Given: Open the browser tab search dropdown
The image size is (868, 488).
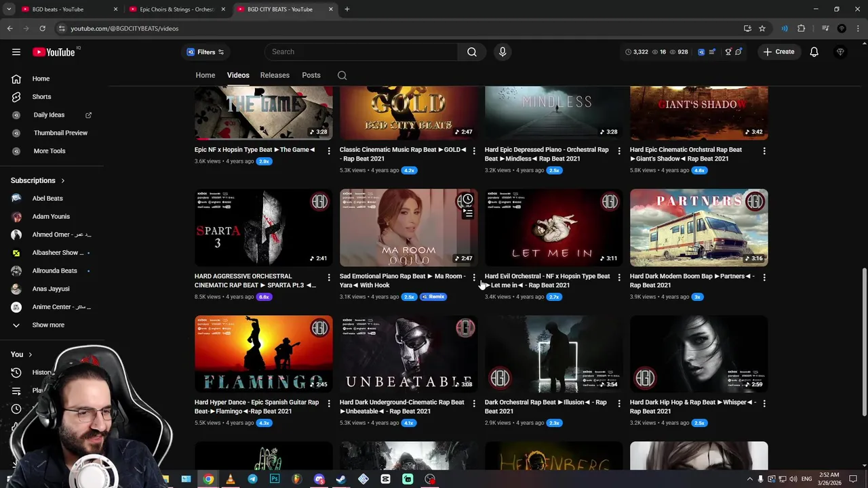Looking at the screenshot, I should tap(9, 9).
